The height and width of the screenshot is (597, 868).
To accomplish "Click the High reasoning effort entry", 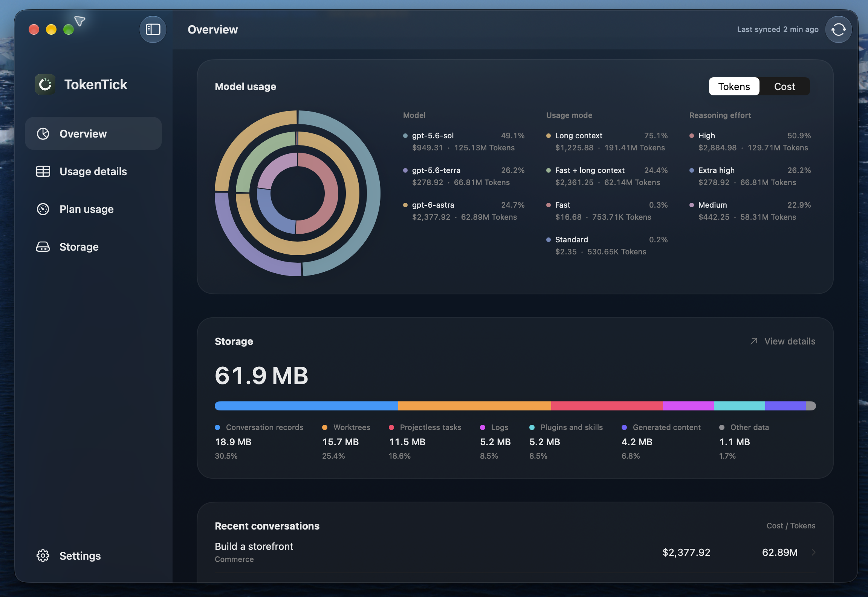I will pyautogui.click(x=750, y=142).
